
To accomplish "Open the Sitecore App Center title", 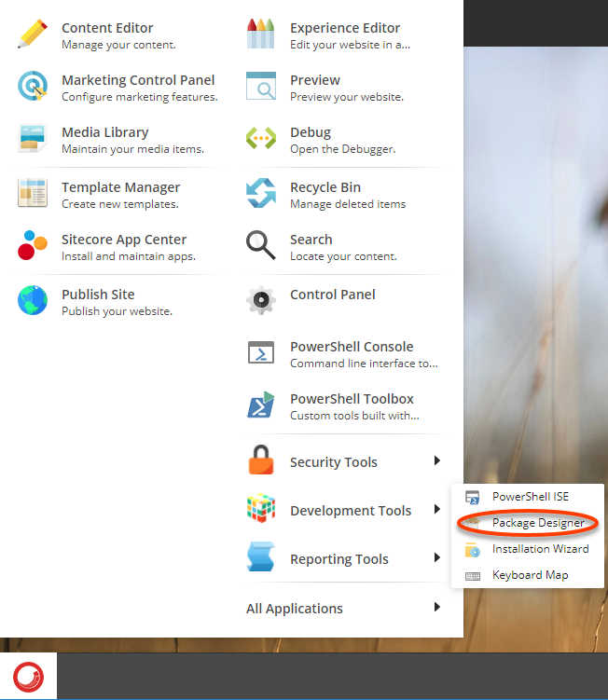I will tap(124, 240).
